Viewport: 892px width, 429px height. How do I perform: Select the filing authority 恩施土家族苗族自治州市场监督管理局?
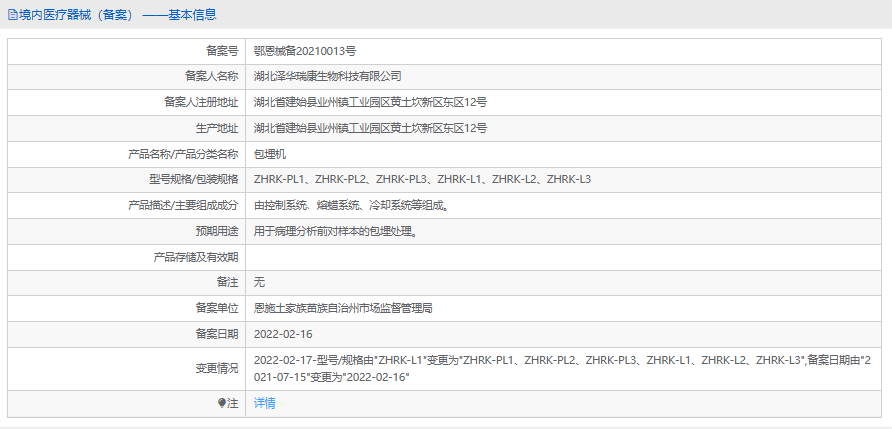(x=344, y=308)
